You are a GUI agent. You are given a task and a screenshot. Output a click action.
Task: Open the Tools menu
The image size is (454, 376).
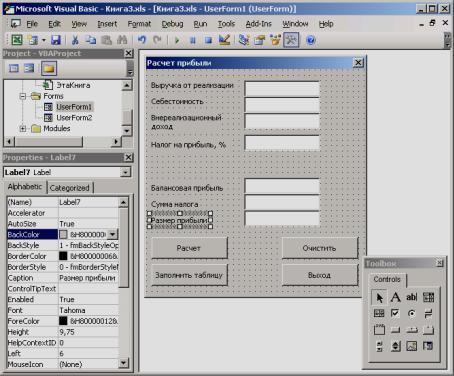(226, 24)
